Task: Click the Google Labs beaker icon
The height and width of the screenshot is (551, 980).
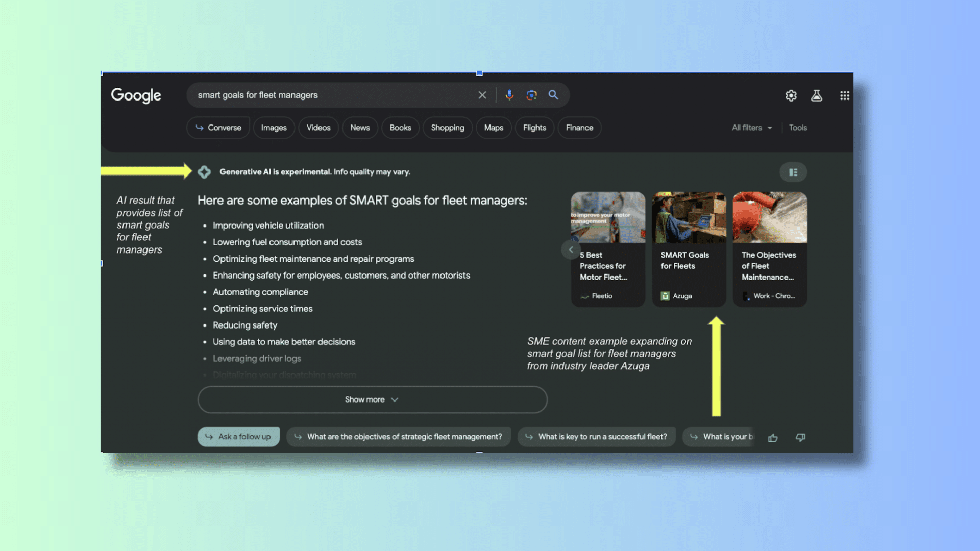Action: tap(817, 95)
